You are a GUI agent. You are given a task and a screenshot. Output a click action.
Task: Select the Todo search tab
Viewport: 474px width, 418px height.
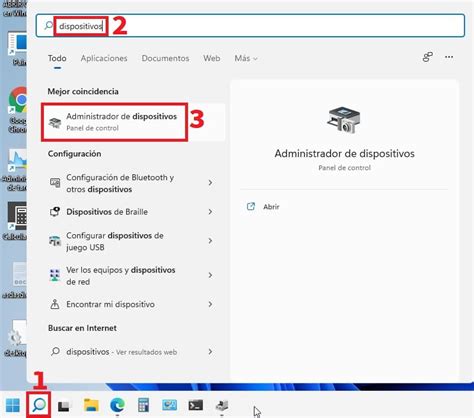57,58
